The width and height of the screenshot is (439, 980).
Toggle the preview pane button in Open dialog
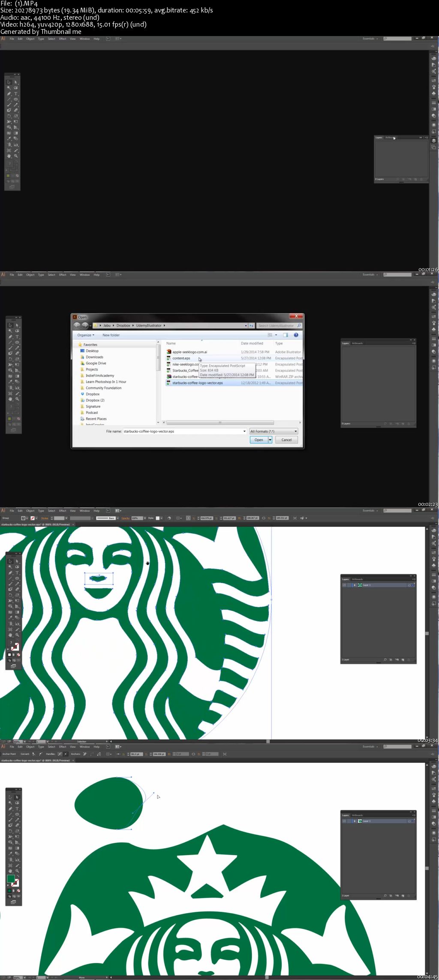(285, 335)
